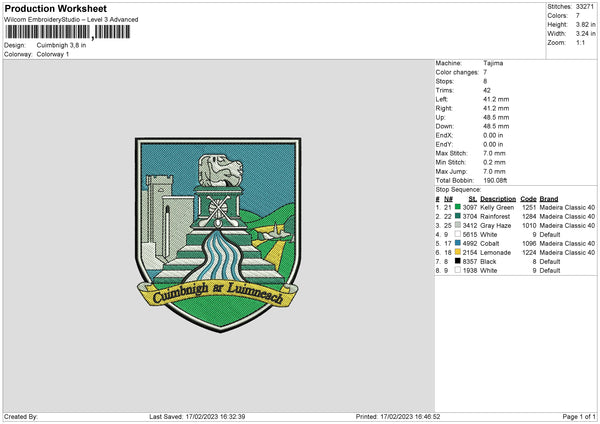Click the 'Production Worksheet' title
The width and height of the screenshot is (600, 424).
click(x=55, y=8)
